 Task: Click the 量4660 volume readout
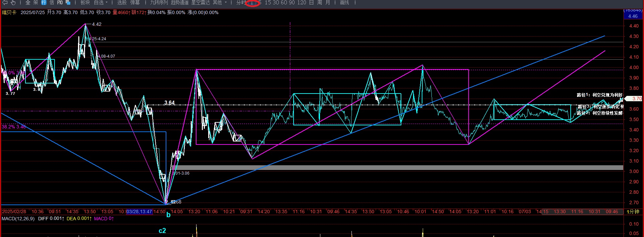pyautogui.click(x=121, y=12)
